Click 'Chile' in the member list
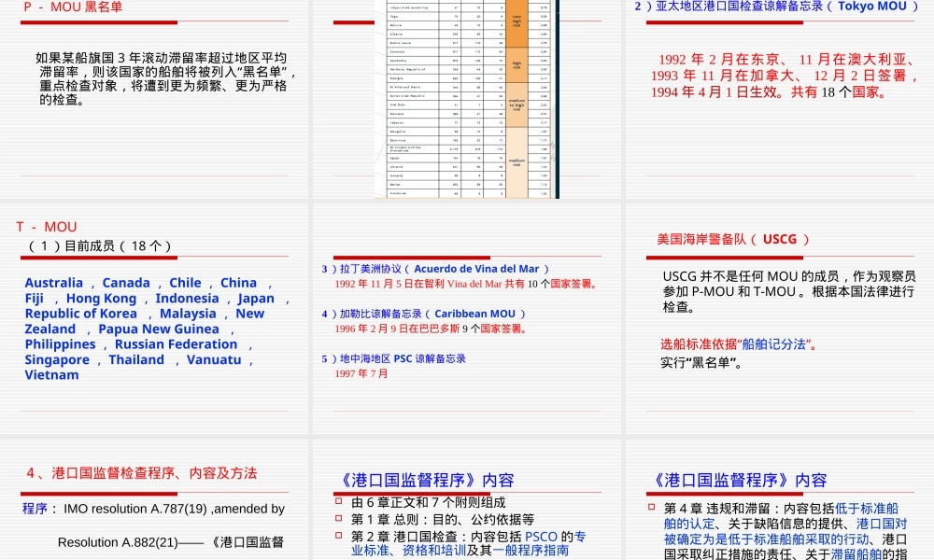 coord(185,283)
